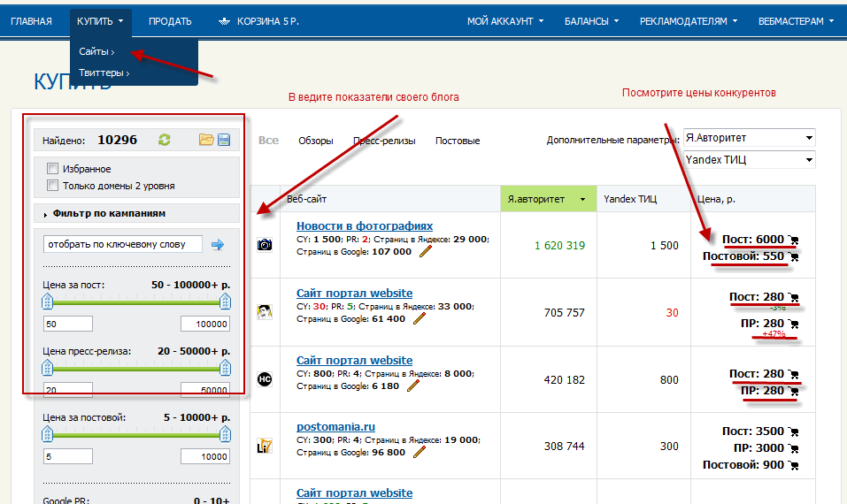Add Пост: 6000 to cart via cart icon
847x504 pixels.
pos(793,240)
